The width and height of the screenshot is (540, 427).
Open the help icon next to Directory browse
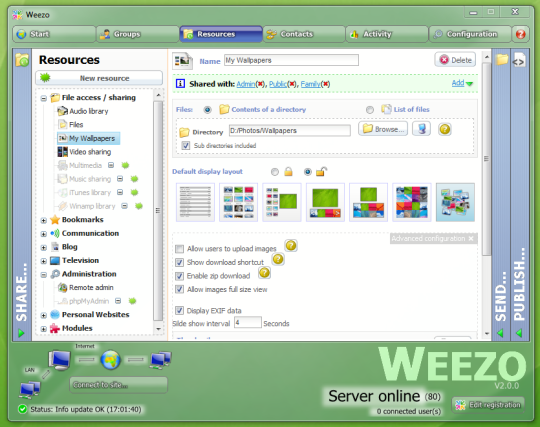pos(445,129)
